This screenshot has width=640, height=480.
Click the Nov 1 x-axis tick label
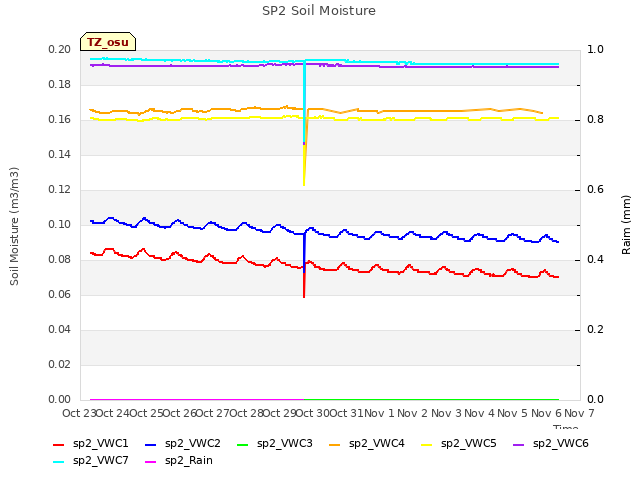379,413
